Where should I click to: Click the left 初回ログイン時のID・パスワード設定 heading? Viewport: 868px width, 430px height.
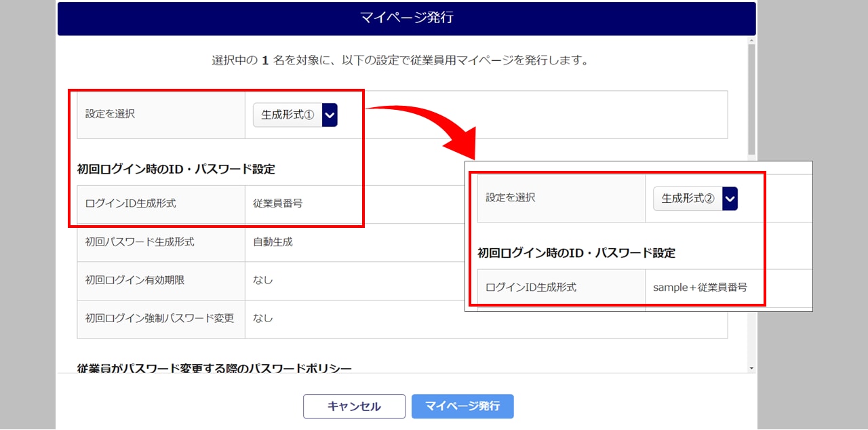coord(176,169)
